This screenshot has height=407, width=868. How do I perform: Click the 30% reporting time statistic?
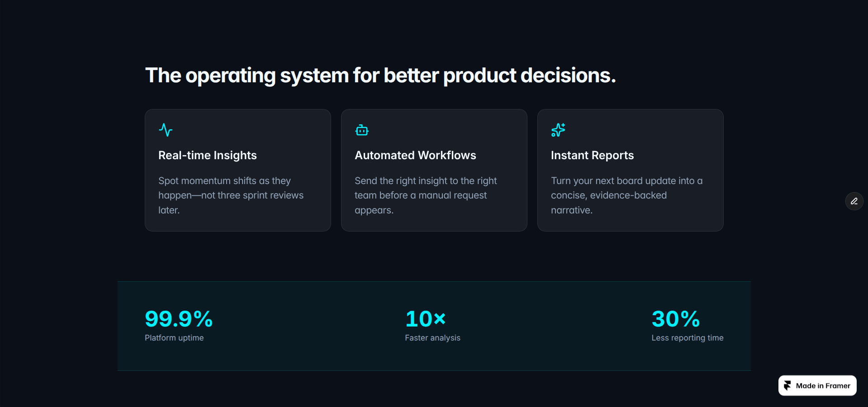point(676,319)
